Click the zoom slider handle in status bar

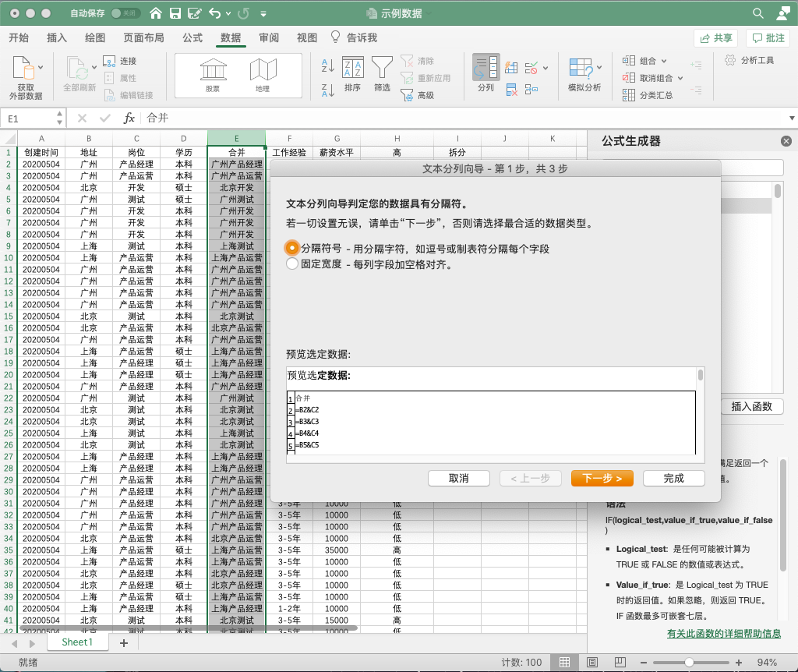(690, 662)
